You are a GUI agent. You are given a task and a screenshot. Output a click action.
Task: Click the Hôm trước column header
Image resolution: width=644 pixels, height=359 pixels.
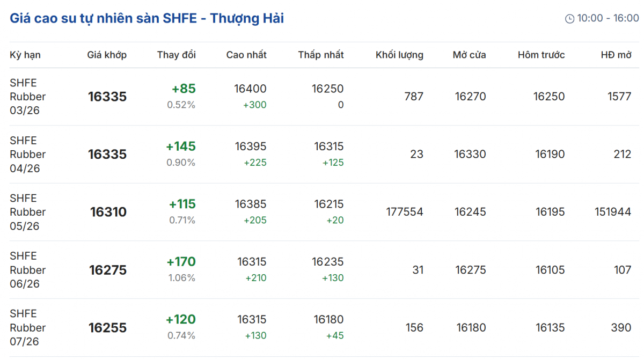(x=541, y=55)
